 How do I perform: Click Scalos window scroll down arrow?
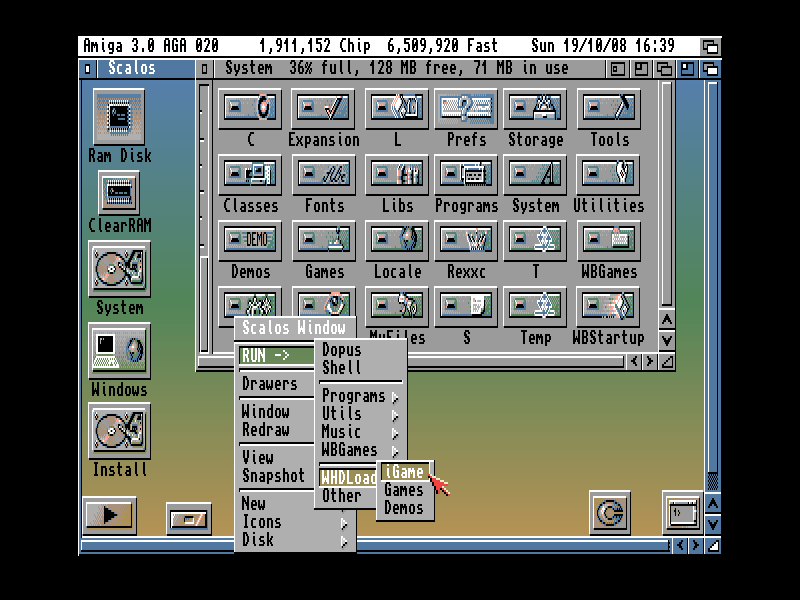point(713,524)
